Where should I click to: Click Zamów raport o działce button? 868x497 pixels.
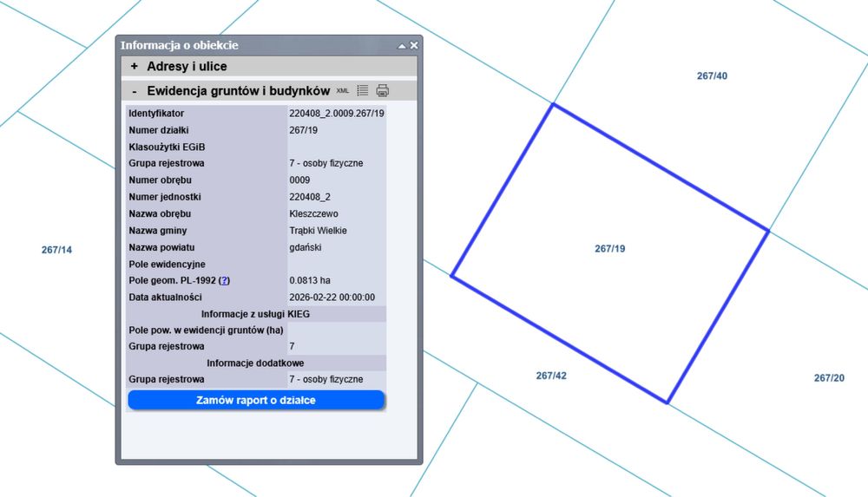[256, 400]
